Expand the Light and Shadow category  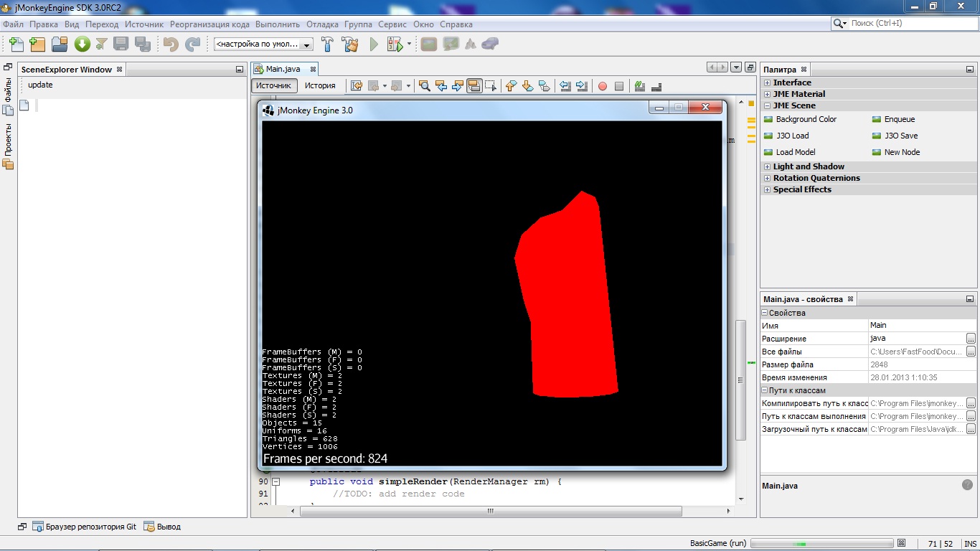pos(768,166)
